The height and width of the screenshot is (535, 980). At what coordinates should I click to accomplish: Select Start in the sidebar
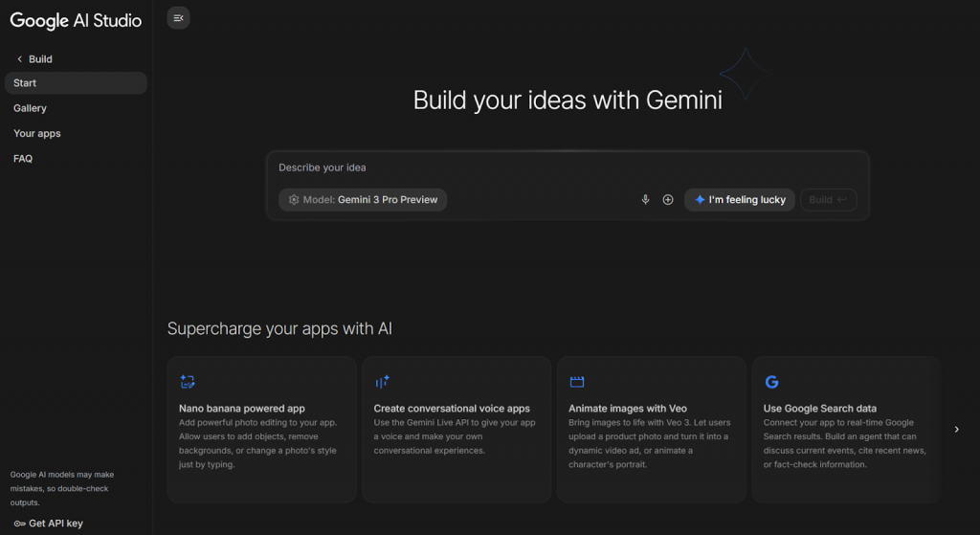pyautogui.click(x=76, y=83)
